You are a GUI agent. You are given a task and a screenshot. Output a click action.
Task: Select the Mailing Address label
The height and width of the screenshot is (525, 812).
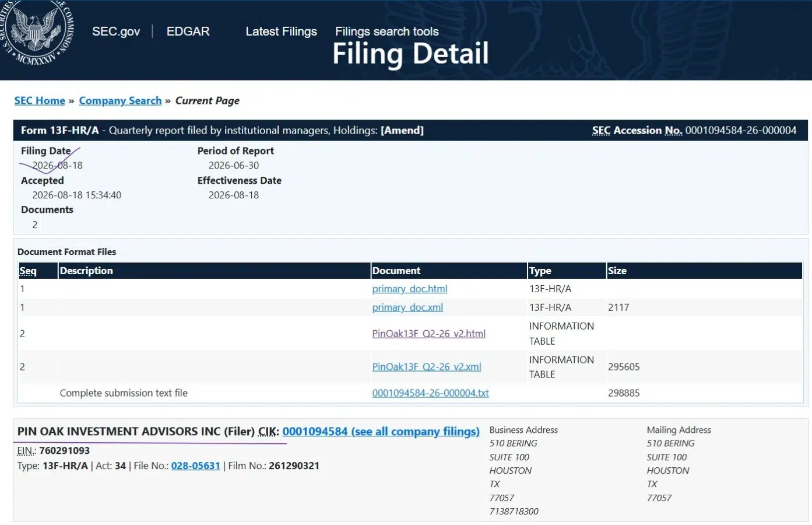point(679,430)
